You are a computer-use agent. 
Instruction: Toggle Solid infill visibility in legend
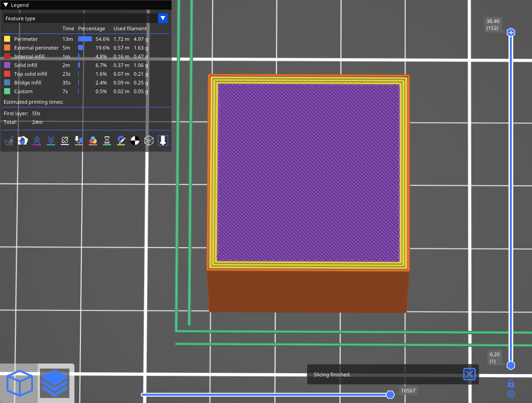click(25, 65)
